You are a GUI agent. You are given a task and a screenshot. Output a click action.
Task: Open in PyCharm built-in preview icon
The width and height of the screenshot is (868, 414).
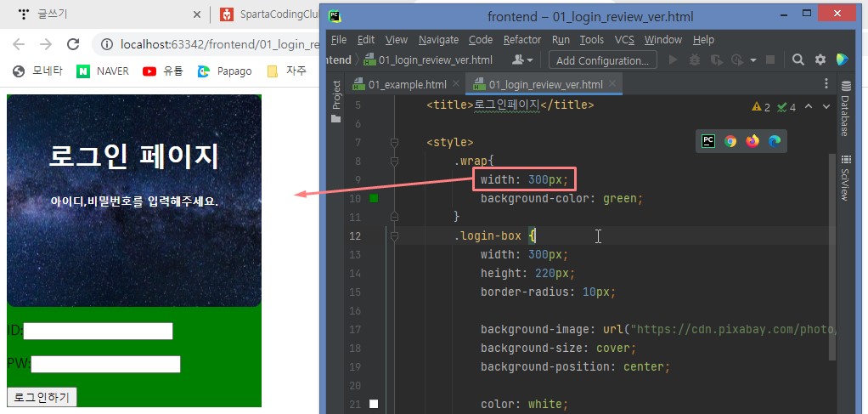[708, 141]
